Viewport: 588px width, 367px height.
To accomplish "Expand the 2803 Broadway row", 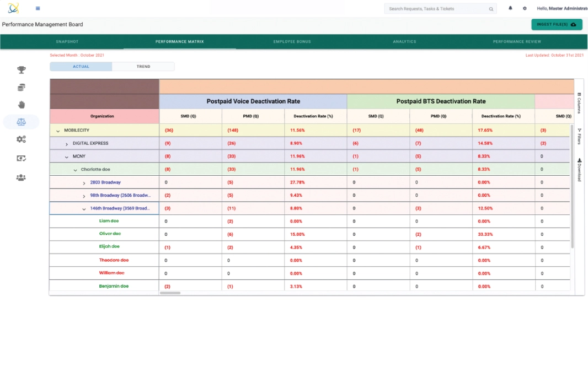I will point(84,183).
